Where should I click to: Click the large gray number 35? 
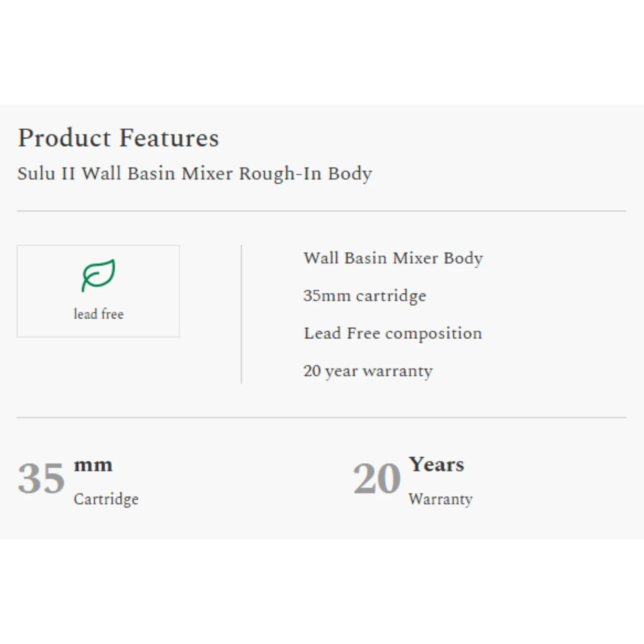[x=41, y=478]
